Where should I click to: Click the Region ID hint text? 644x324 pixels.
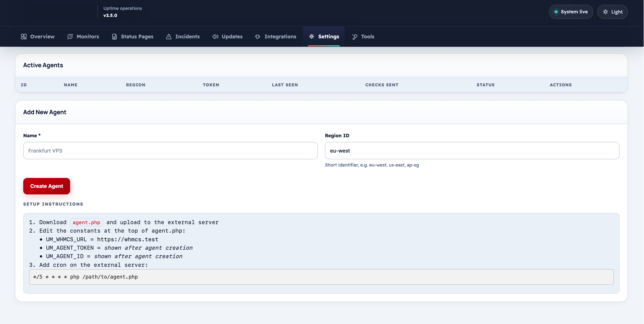coord(372,165)
